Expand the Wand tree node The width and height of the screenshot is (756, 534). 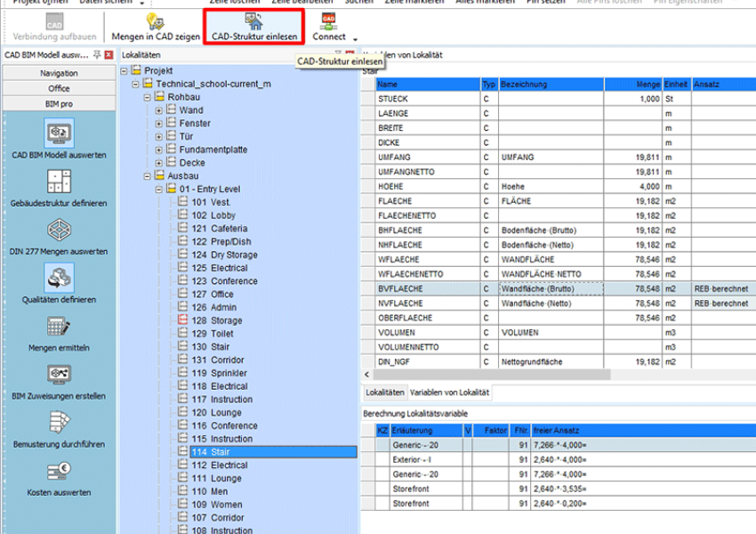159,110
